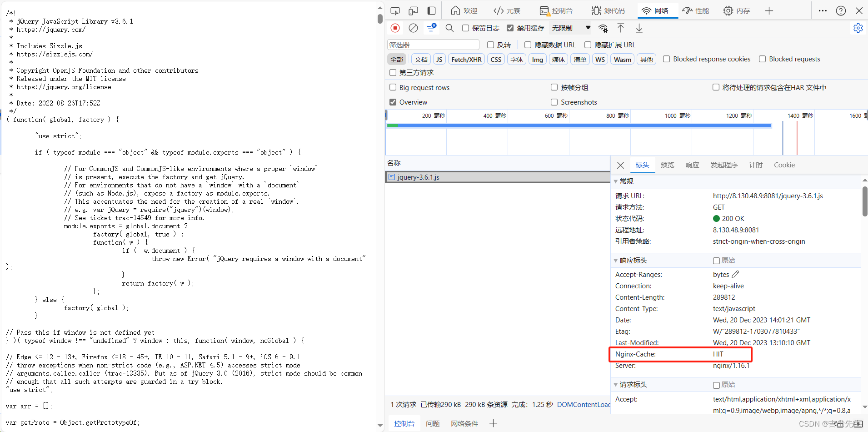Open the Performance (性能) tab

pos(696,10)
